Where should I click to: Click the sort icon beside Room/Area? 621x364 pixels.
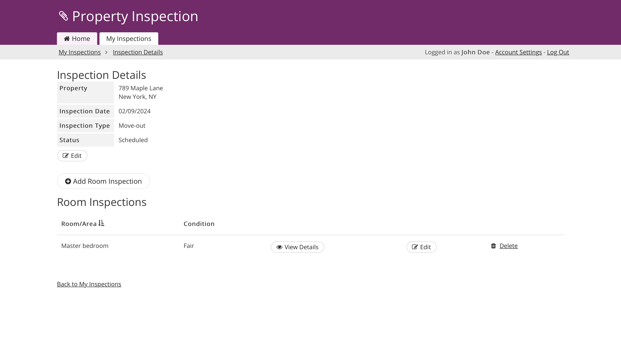[x=101, y=223]
